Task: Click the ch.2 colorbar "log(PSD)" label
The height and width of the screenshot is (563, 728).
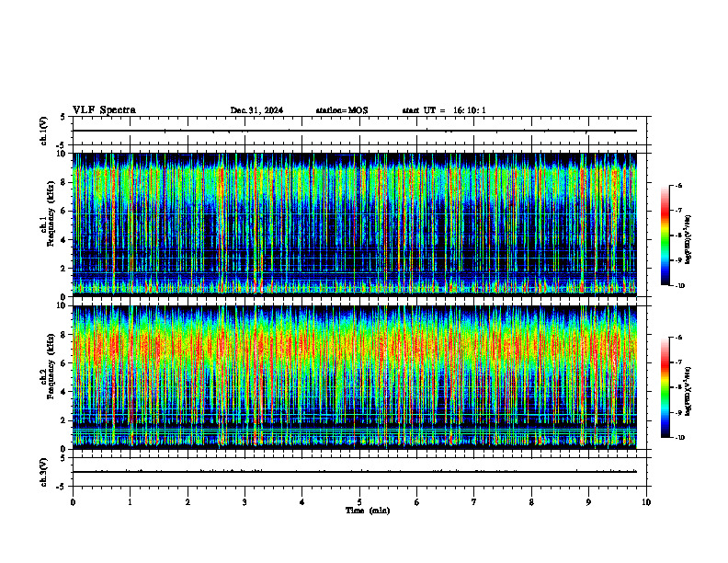Action: point(688,391)
